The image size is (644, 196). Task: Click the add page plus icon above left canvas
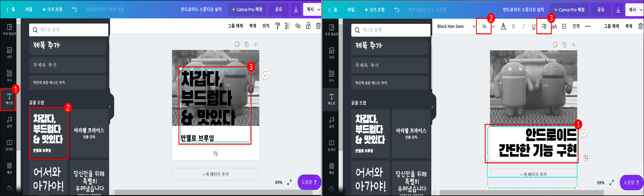(256, 44)
